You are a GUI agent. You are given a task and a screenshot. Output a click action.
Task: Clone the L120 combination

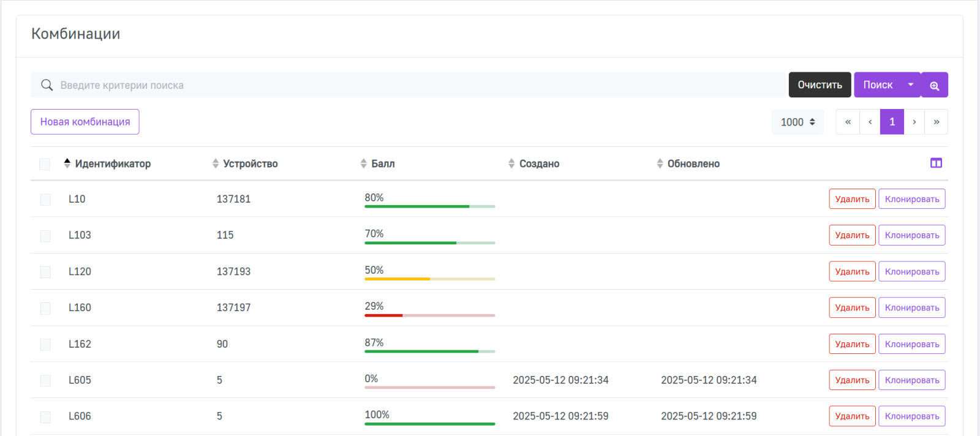[x=912, y=271]
